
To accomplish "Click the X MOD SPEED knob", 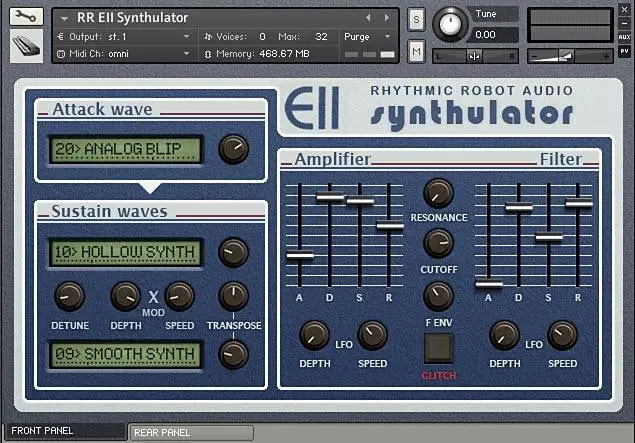I will click(179, 296).
